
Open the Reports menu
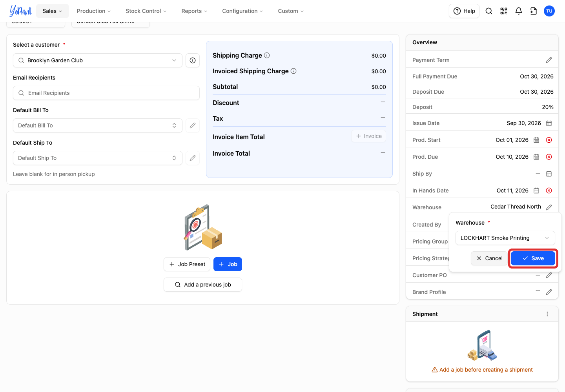click(x=194, y=11)
